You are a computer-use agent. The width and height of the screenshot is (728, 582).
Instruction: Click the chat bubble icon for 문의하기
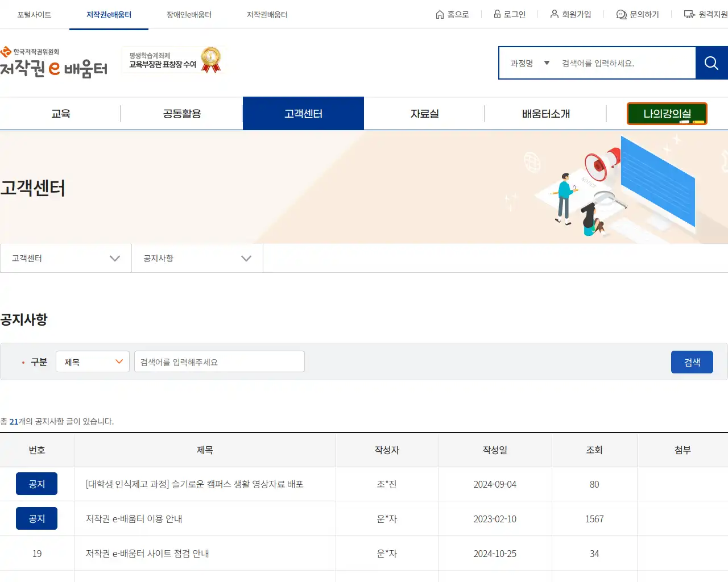pyautogui.click(x=622, y=15)
